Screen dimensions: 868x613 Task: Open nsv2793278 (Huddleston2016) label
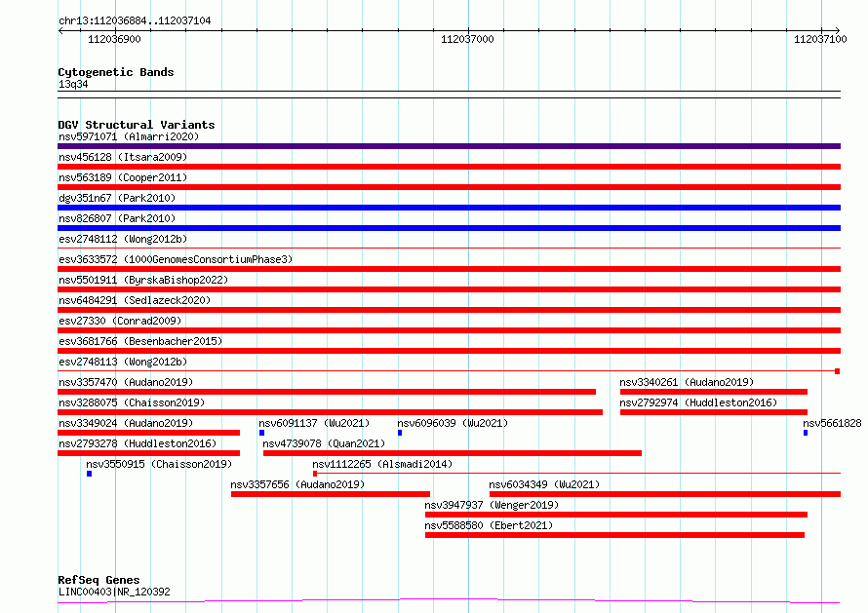pyautogui.click(x=138, y=443)
